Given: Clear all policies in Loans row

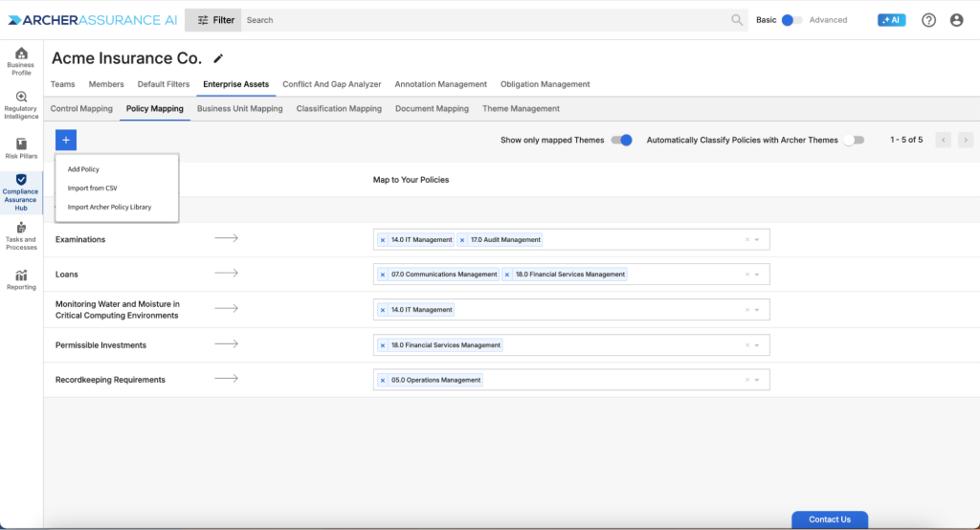Looking at the screenshot, I should tap(746, 275).
